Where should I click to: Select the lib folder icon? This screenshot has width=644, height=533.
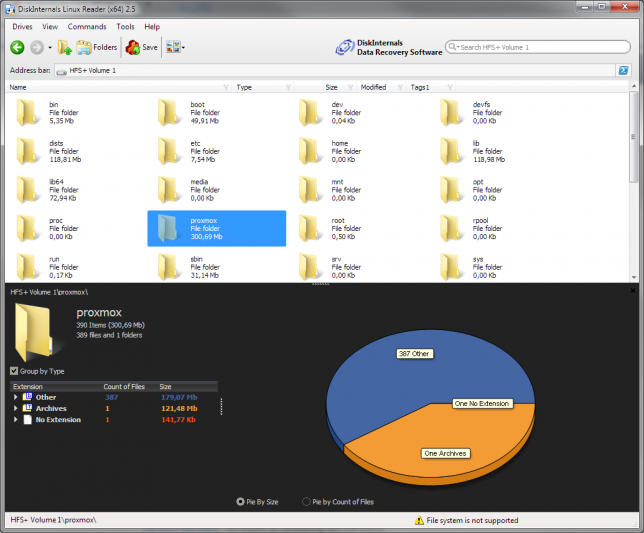[x=452, y=151]
